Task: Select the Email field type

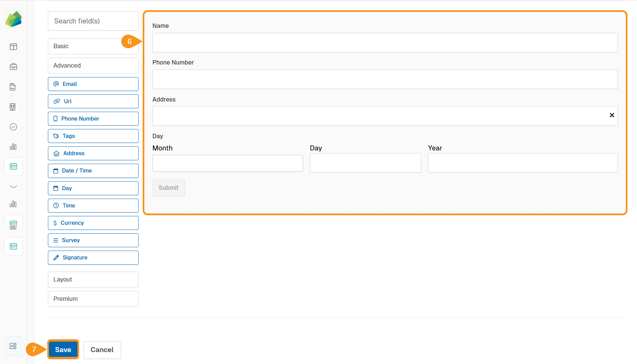Action: (93, 84)
